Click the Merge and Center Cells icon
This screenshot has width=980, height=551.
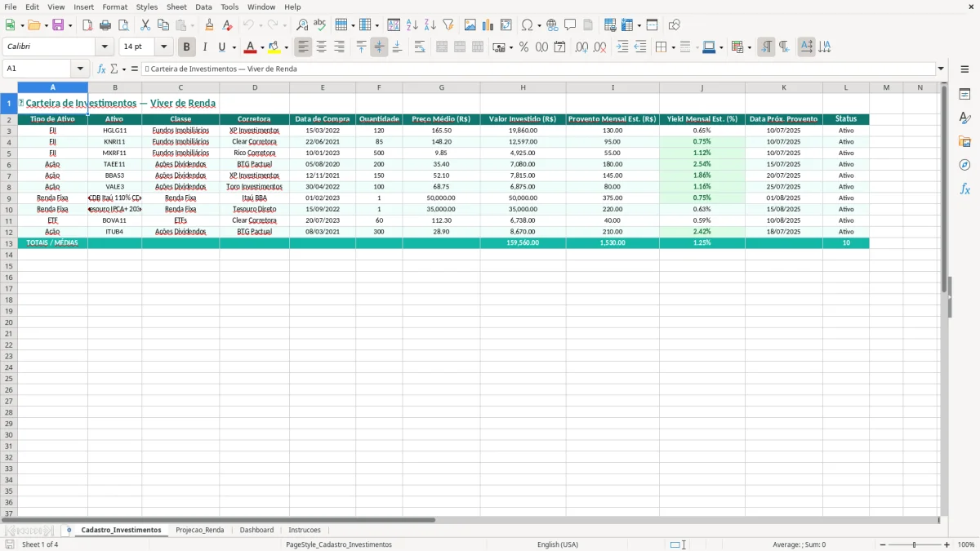[x=442, y=47]
